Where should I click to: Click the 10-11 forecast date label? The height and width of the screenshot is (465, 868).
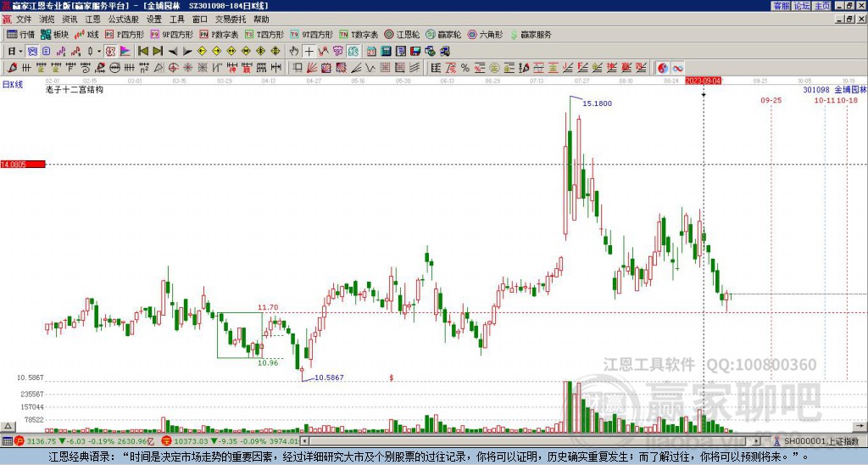click(824, 100)
